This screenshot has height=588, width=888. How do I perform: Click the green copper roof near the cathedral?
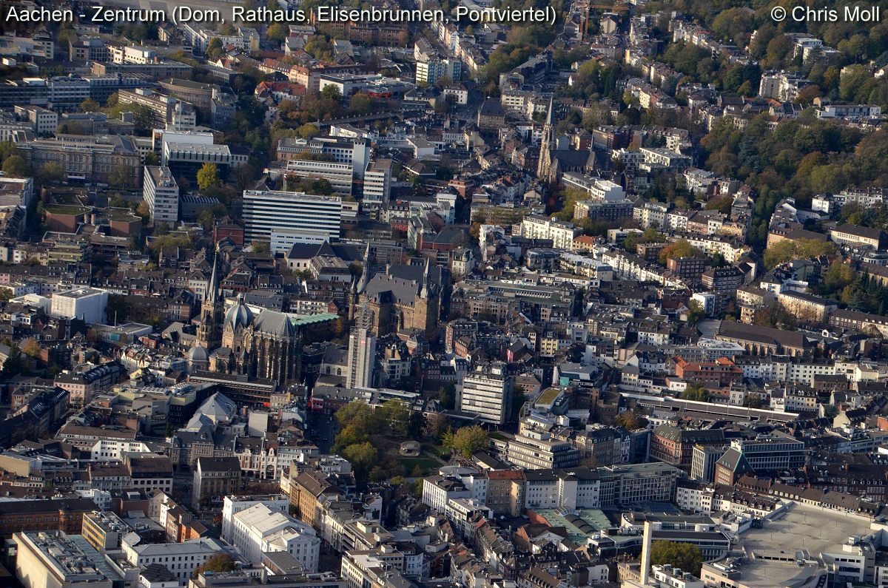pyautogui.click(x=312, y=320)
